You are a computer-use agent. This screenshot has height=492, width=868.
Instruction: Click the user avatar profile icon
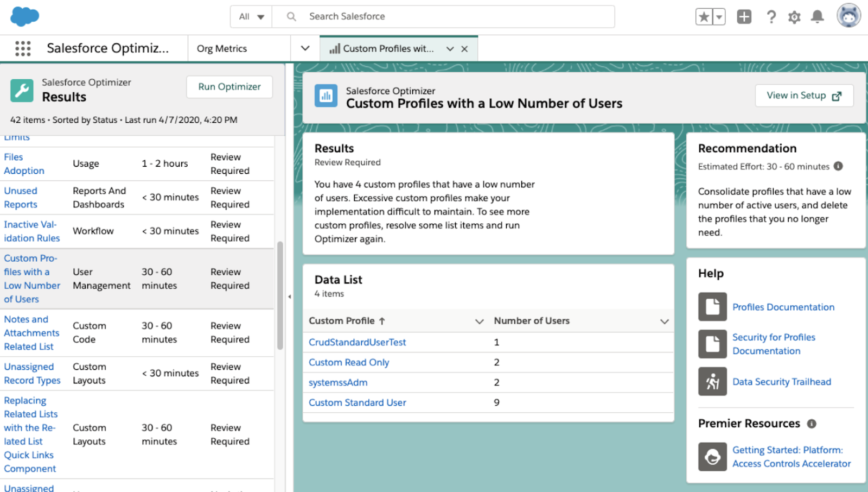pos(848,16)
